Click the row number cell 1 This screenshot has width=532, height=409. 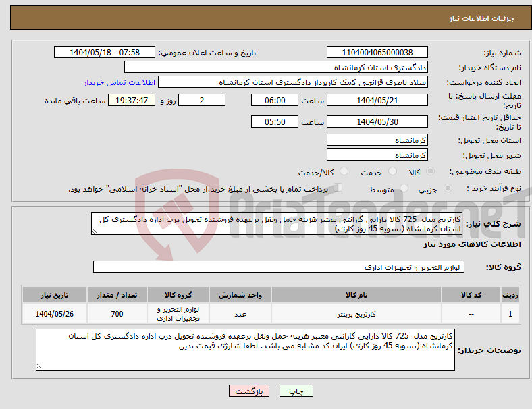(x=510, y=314)
